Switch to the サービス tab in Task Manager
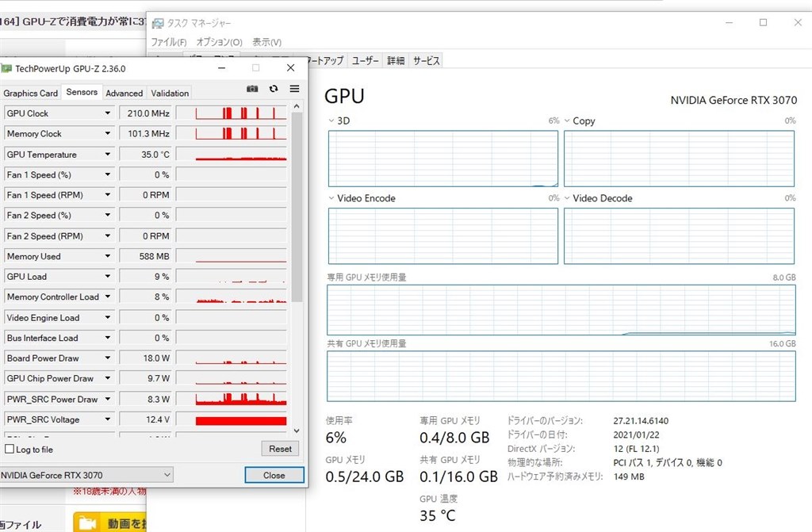Viewport: 812px width, 532px height. tap(426, 60)
